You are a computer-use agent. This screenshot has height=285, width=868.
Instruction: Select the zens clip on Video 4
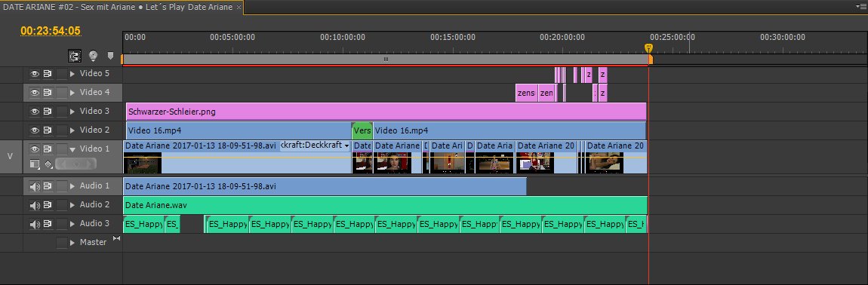tap(526, 93)
